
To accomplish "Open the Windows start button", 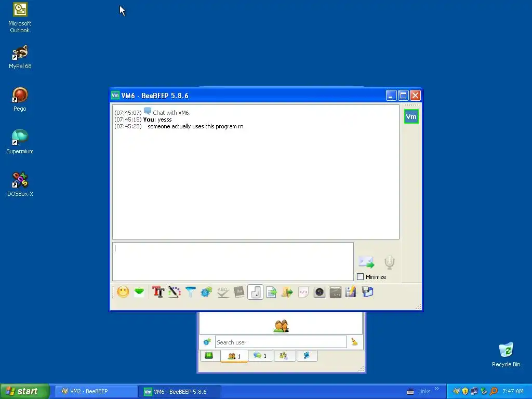I will [x=25, y=391].
